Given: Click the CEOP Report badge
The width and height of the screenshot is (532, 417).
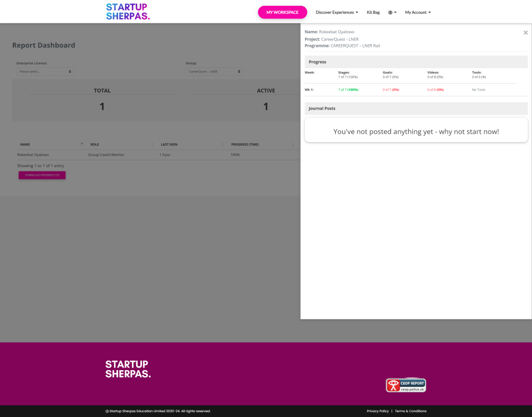Looking at the screenshot, I should pos(406,385).
